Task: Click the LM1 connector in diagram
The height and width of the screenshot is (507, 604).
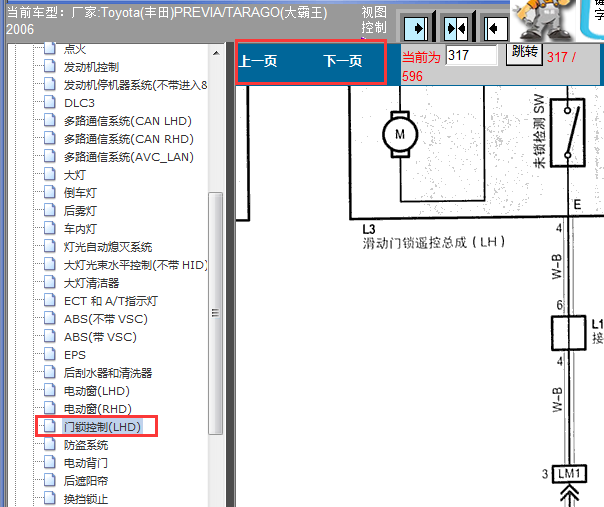Action: point(569,473)
